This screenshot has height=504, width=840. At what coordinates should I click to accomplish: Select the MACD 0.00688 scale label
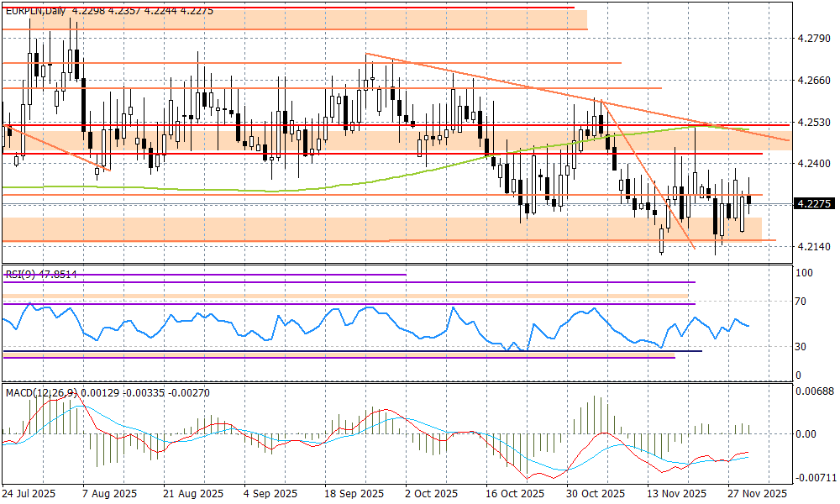tap(816, 391)
